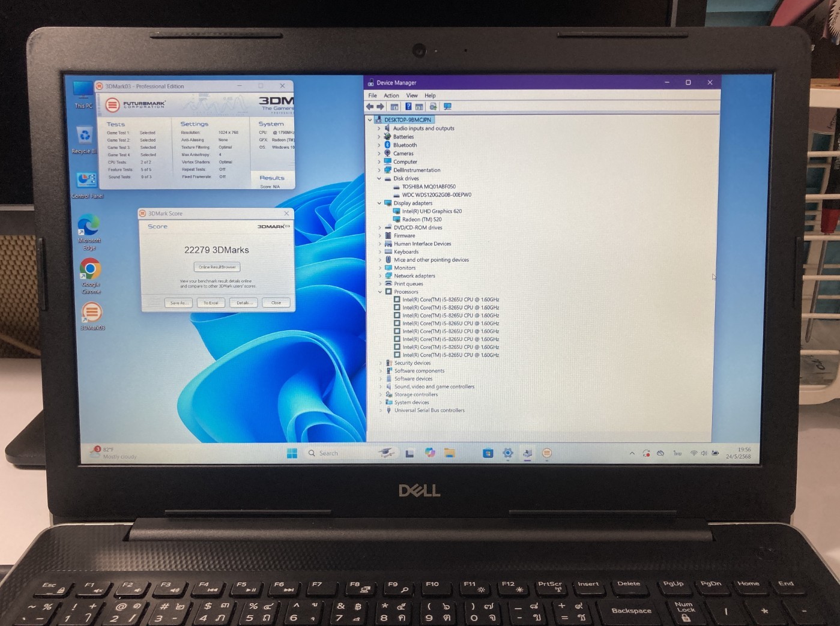
Task: Open Settings gear on the taskbar
Action: (508, 453)
